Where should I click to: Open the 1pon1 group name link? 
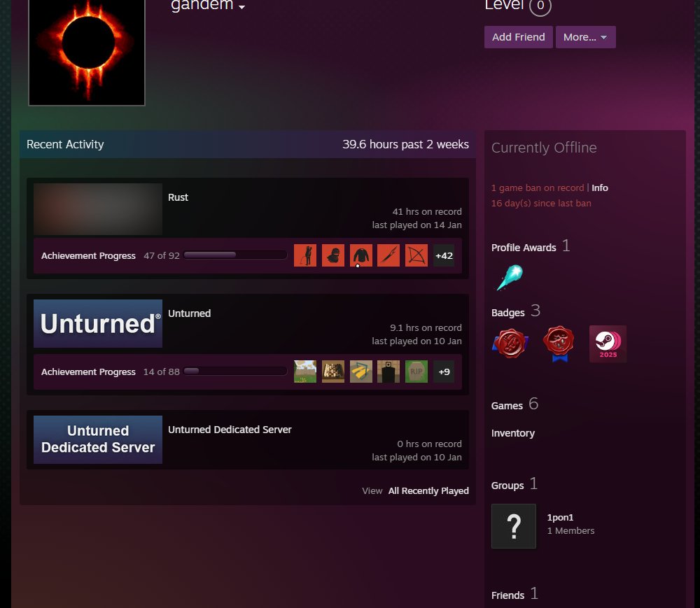point(560,518)
